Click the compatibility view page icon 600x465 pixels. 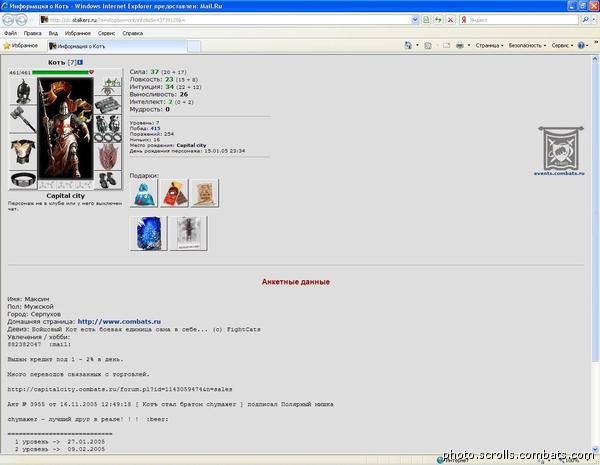point(426,20)
